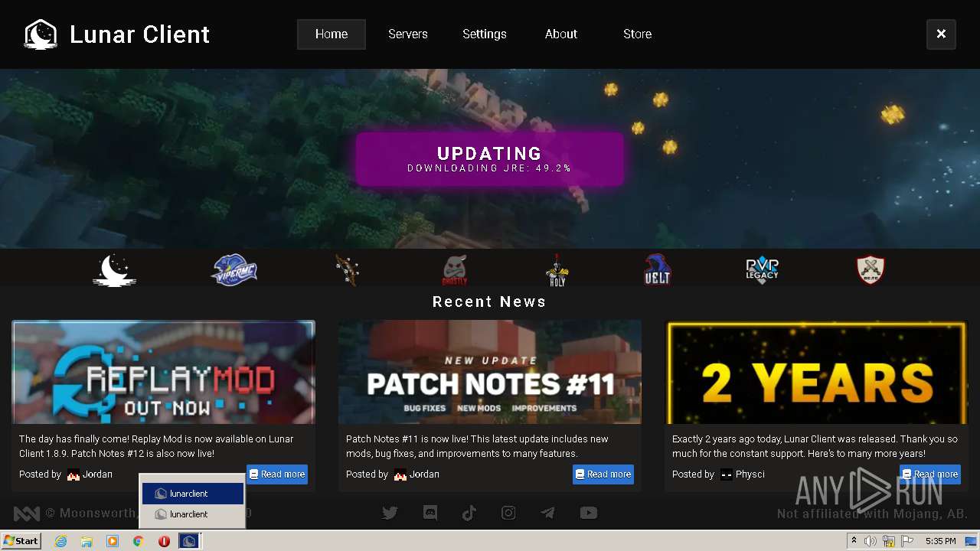The height and width of the screenshot is (551, 980).
Task: Select the Ghostly server icon
Action: click(455, 270)
